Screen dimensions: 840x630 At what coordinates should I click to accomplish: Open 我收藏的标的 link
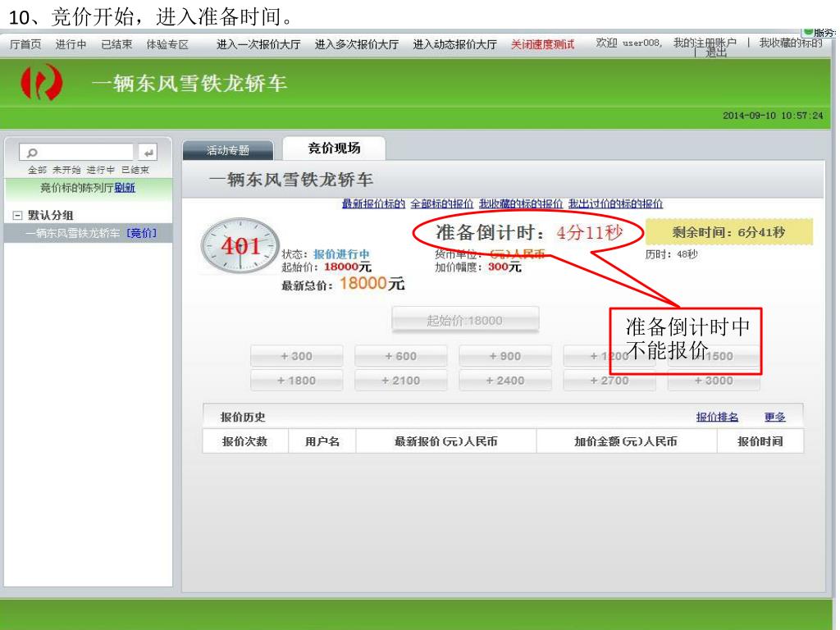pos(791,43)
